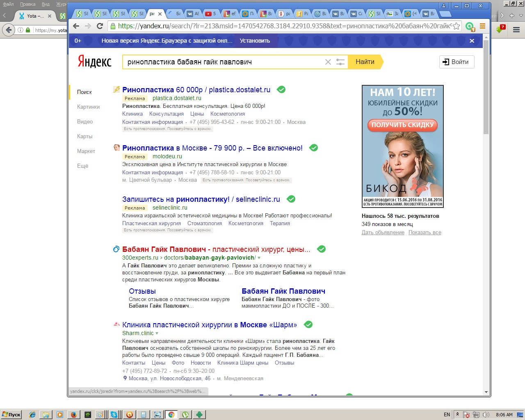Bookmark this page with the star icon
Image resolution: width=525 pixels, height=420 pixels.
456,26
